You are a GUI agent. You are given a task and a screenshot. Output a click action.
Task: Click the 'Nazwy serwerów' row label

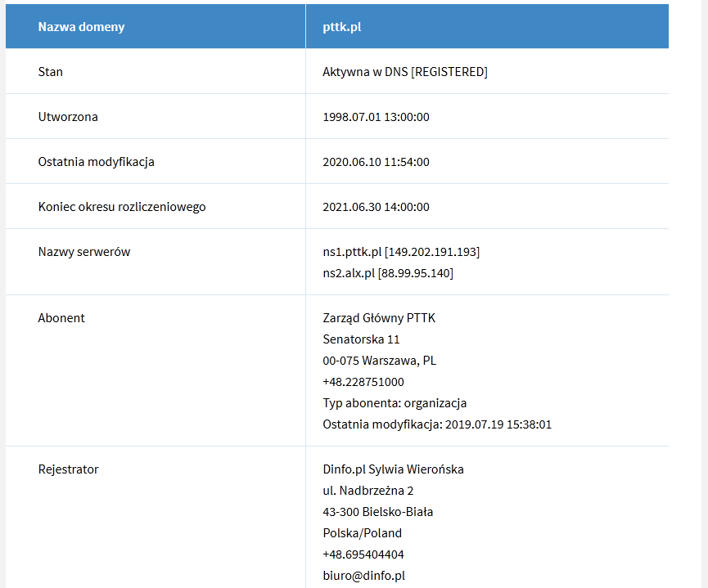coord(84,252)
